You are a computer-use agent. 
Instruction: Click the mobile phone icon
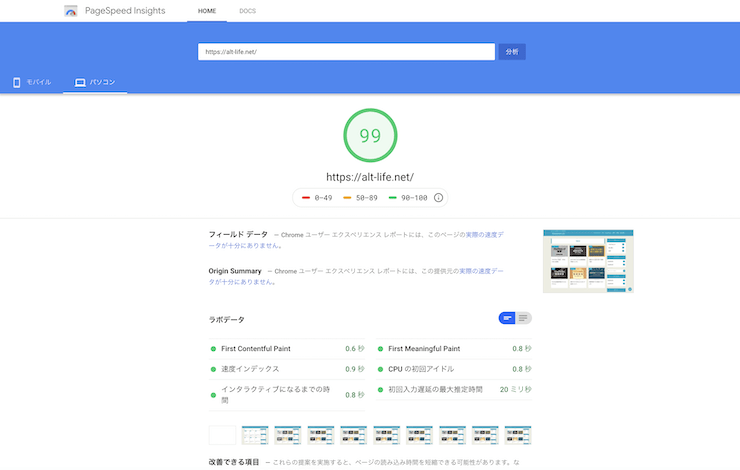coord(17,82)
